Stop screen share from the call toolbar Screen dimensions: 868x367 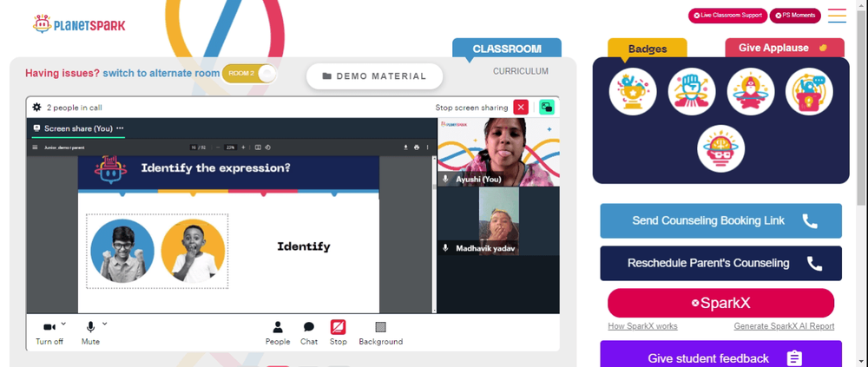click(339, 333)
